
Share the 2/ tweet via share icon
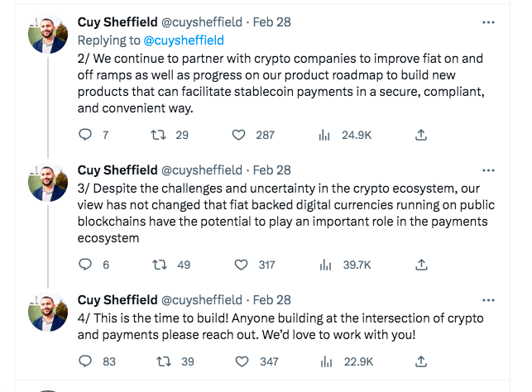(x=420, y=135)
